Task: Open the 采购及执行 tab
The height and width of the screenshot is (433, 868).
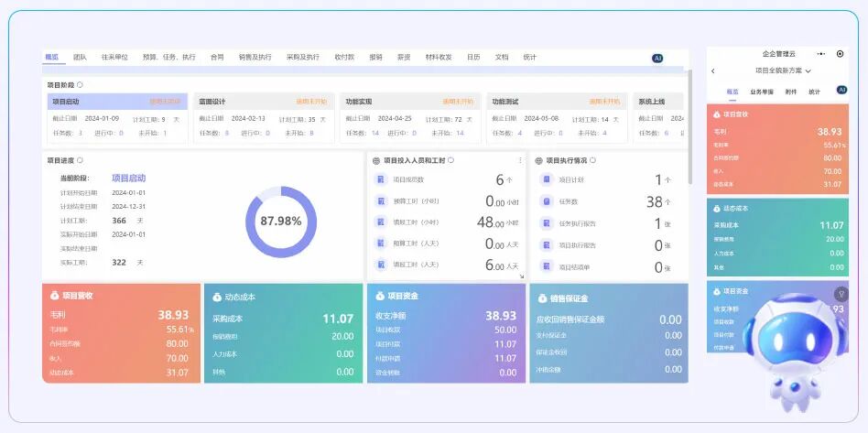Action: [303, 57]
